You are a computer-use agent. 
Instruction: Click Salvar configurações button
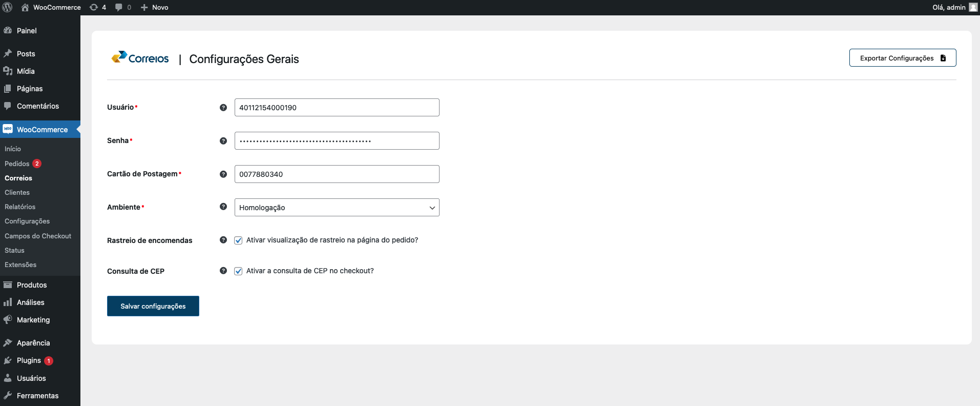153,306
